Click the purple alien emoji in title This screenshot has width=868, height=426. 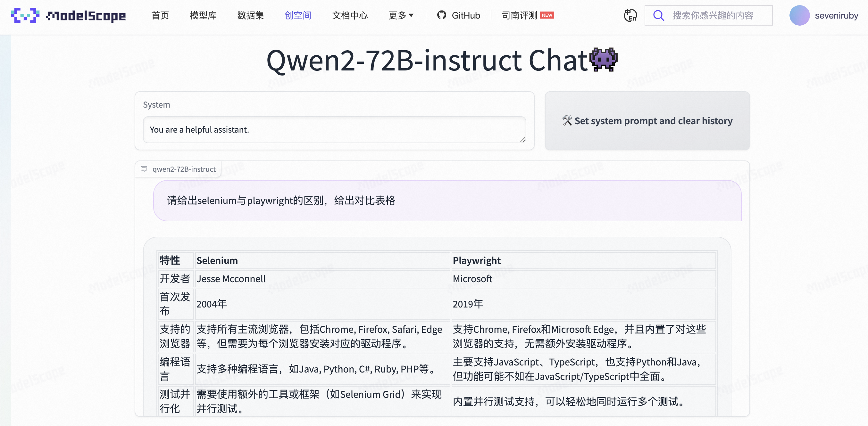coord(603,60)
